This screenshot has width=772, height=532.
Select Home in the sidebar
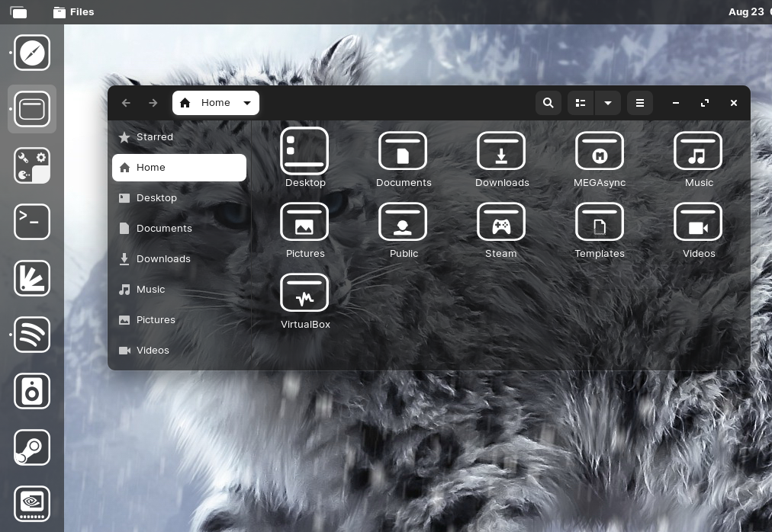click(x=179, y=168)
